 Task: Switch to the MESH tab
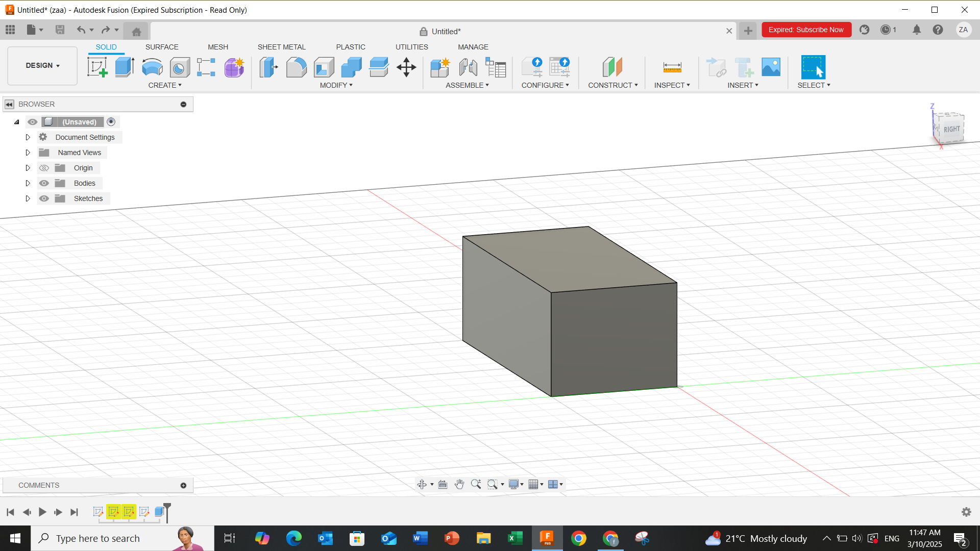[x=218, y=47]
